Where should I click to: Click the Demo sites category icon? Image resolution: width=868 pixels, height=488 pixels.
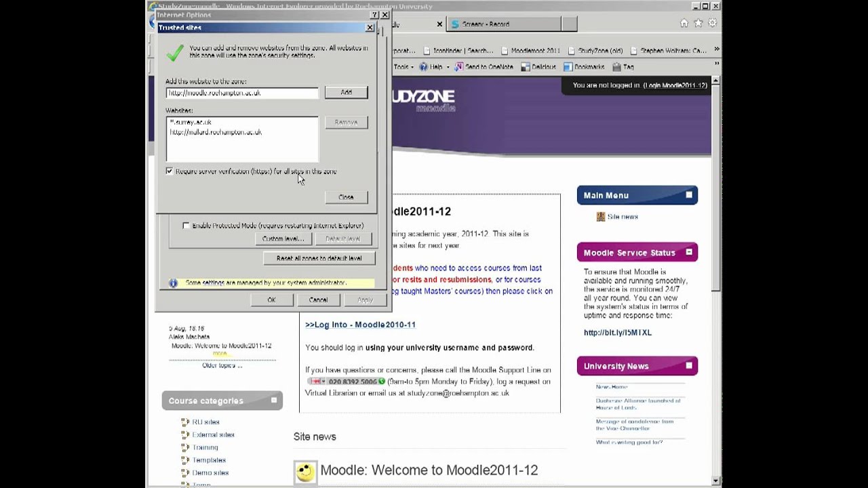coord(185,473)
